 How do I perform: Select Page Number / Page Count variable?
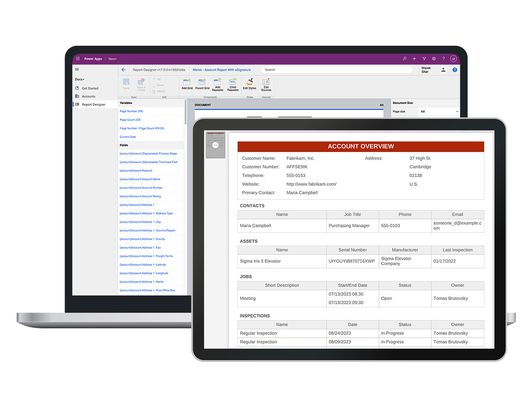point(142,128)
